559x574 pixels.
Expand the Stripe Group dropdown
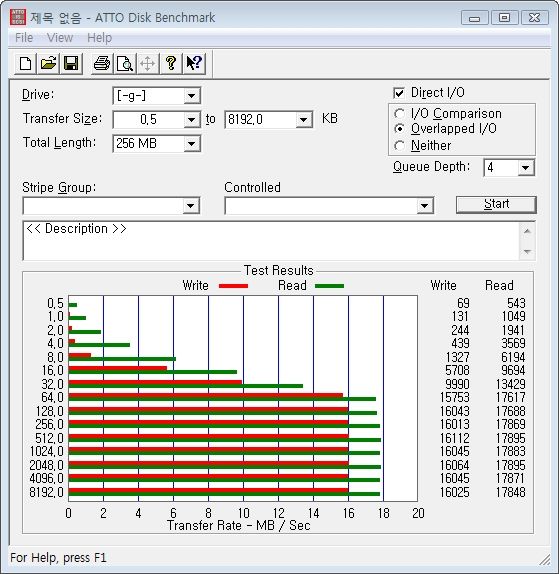point(191,206)
